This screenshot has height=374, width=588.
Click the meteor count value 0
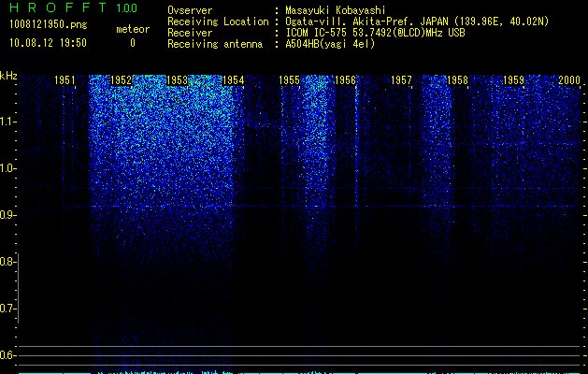point(133,43)
